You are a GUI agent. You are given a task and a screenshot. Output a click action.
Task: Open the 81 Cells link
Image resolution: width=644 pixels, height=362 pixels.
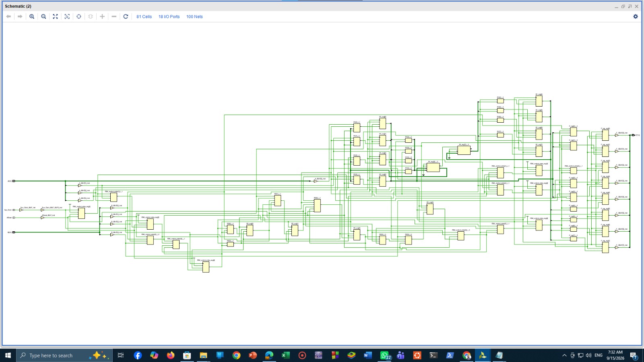tap(144, 16)
